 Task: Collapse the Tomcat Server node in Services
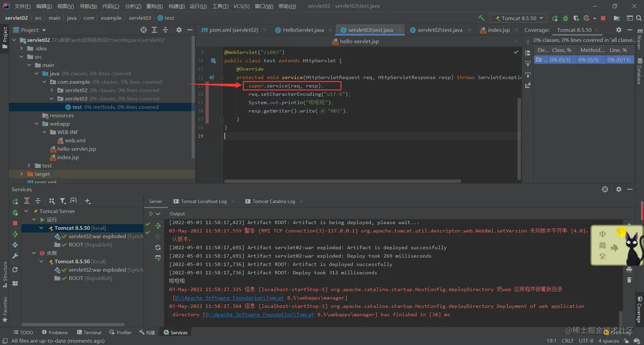point(26,211)
